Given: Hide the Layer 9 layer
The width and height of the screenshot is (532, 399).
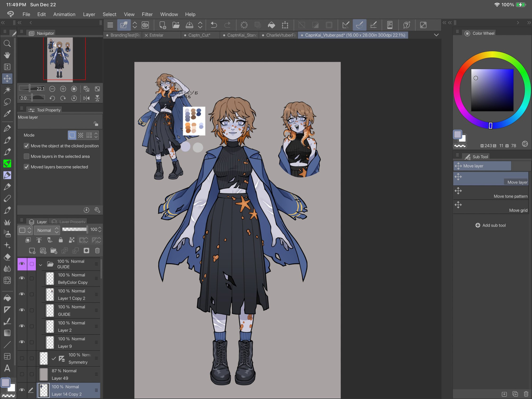Looking at the screenshot, I should coord(22,342).
